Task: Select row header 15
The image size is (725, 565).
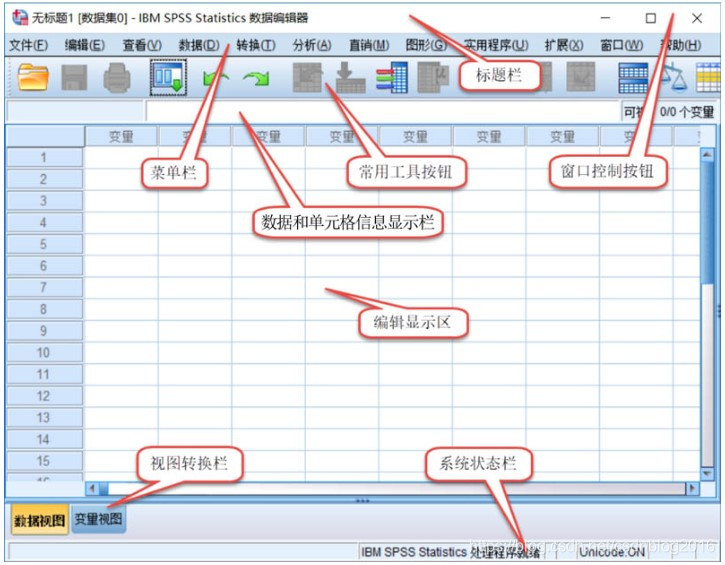Action: tap(44, 461)
